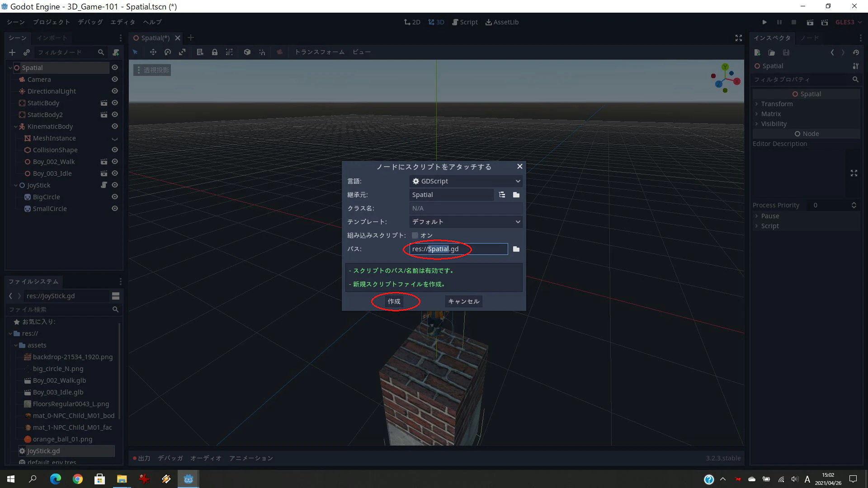Open the Debug menu
Screen dimensions: 868x488
pos(90,22)
